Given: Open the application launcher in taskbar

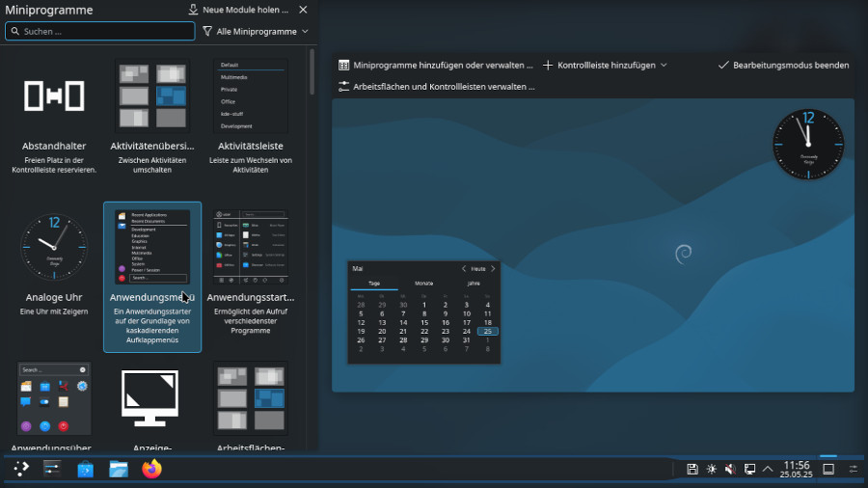Looking at the screenshot, I should click(x=20, y=469).
